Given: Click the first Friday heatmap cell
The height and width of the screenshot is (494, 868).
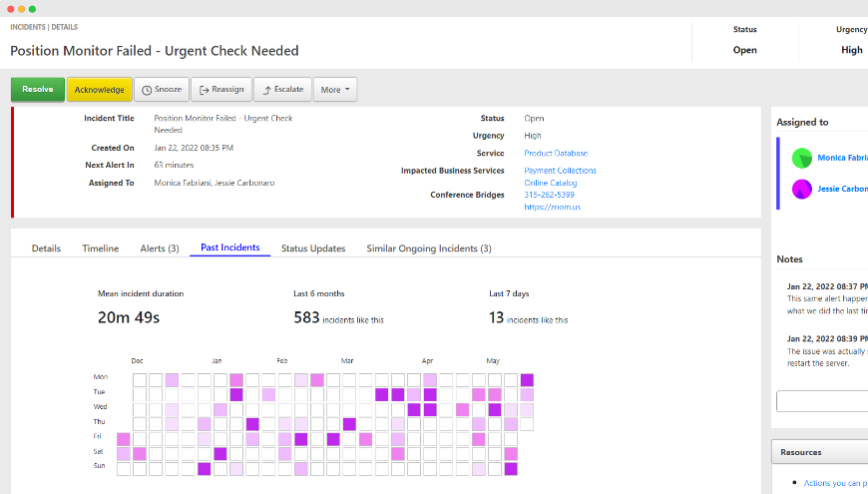Looking at the screenshot, I should point(124,439).
